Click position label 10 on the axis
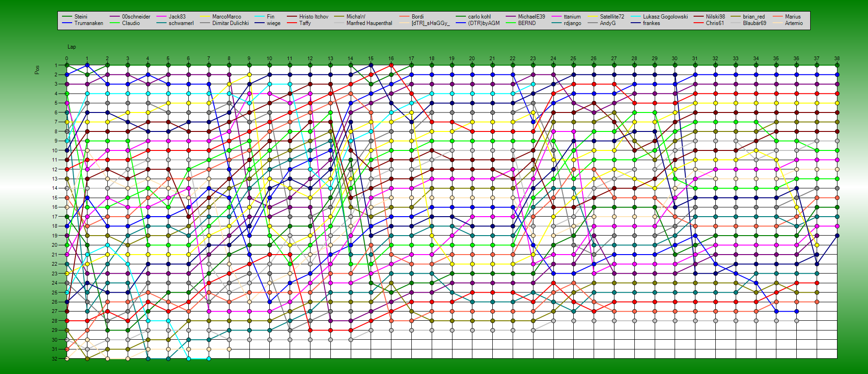 point(55,150)
